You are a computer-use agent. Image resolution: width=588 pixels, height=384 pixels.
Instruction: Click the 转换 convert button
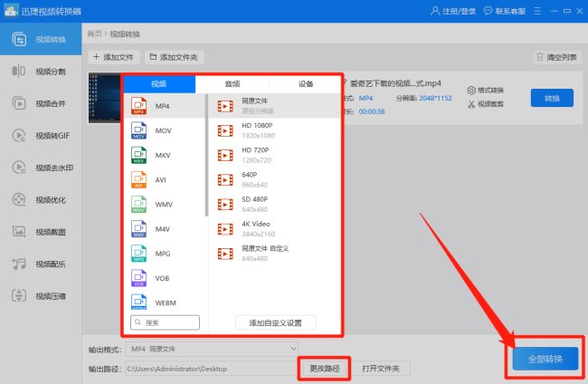pos(552,98)
